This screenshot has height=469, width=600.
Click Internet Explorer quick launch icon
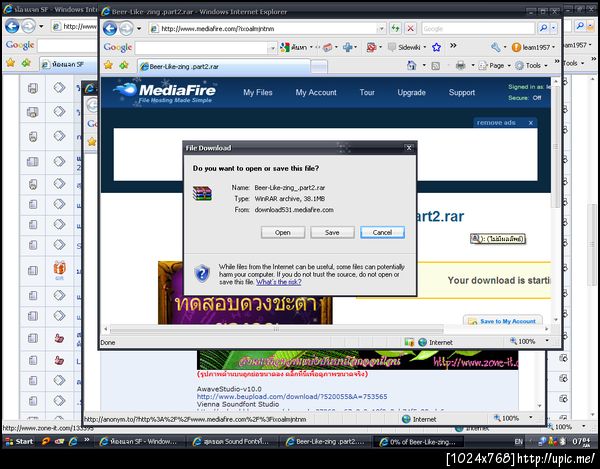pyautogui.click(x=73, y=441)
